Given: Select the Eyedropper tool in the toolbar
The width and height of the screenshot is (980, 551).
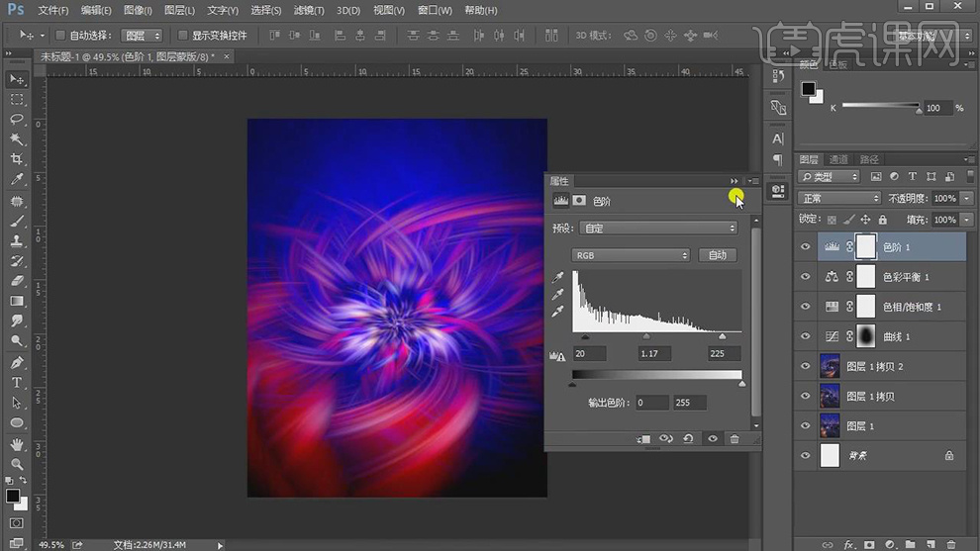Looking at the screenshot, I should [17, 179].
